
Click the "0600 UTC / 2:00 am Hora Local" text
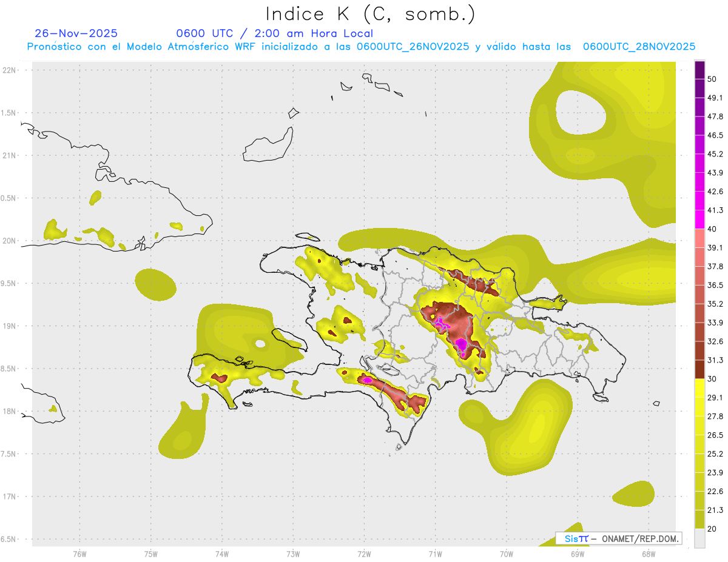click(x=275, y=33)
